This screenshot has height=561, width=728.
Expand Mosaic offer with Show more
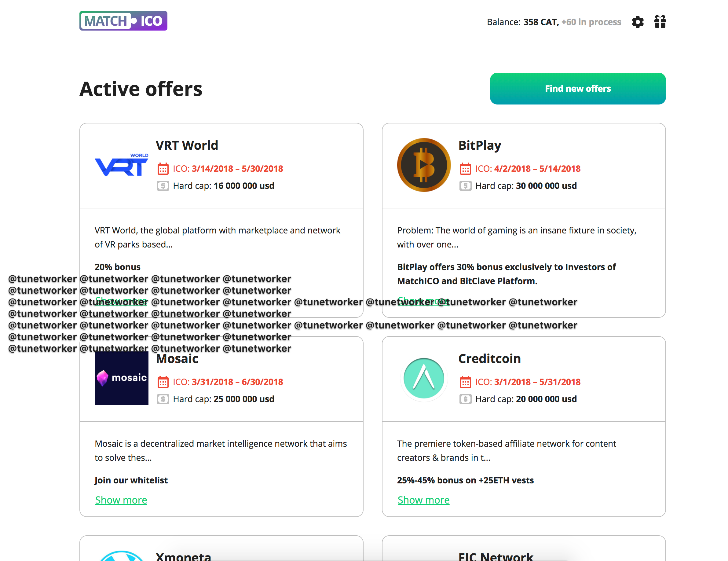[x=121, y=500]
